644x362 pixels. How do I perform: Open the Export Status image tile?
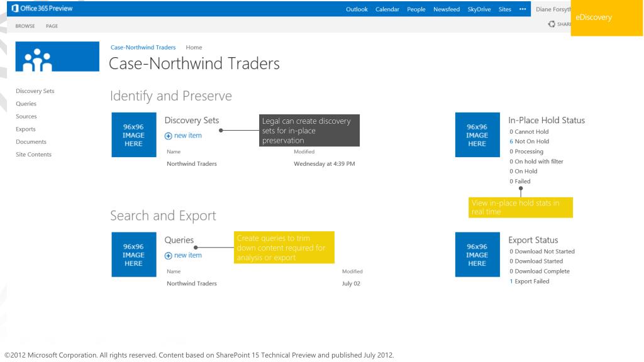(477, 255)
